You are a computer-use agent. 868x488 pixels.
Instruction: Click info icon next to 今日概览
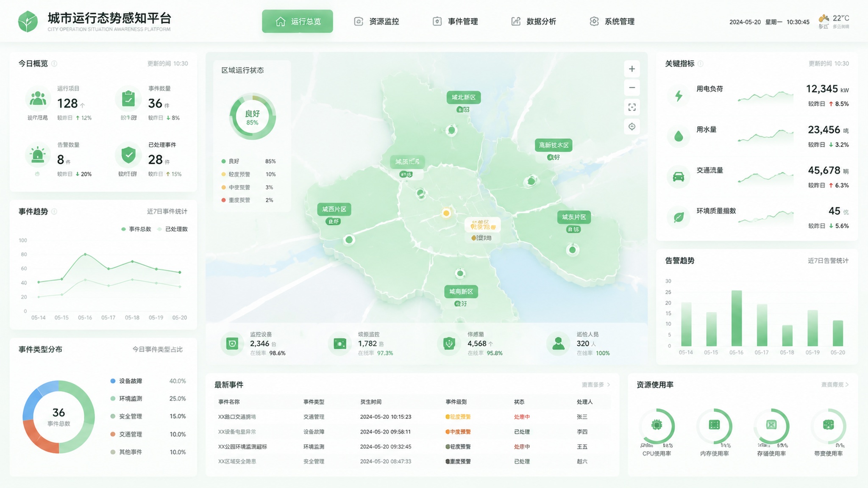54,64
